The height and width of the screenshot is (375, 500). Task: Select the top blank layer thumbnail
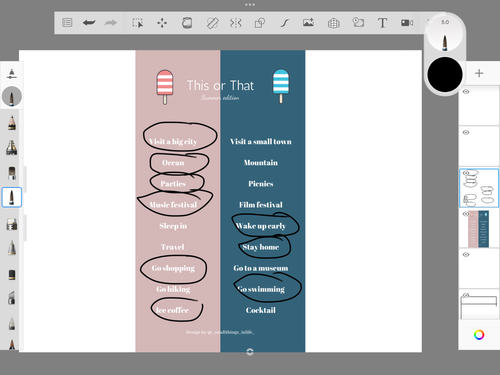click(x=479, y=105)
